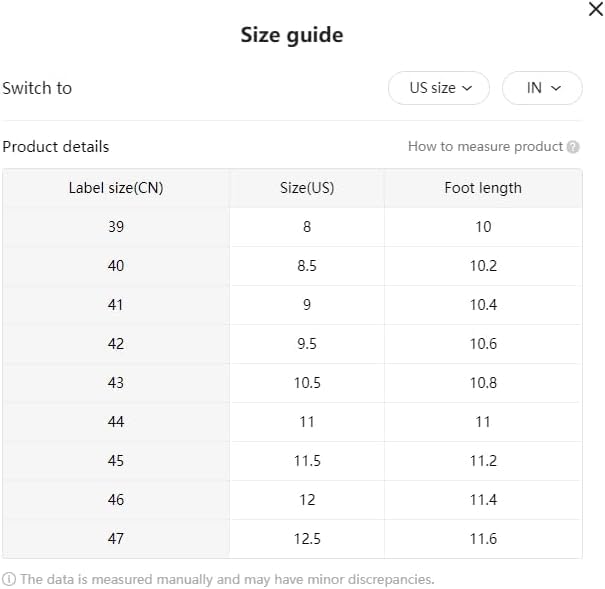Viewport: 605px width, 589px height.
Task: Close the Size guide dialog
Action: click(x=596, y=8)
